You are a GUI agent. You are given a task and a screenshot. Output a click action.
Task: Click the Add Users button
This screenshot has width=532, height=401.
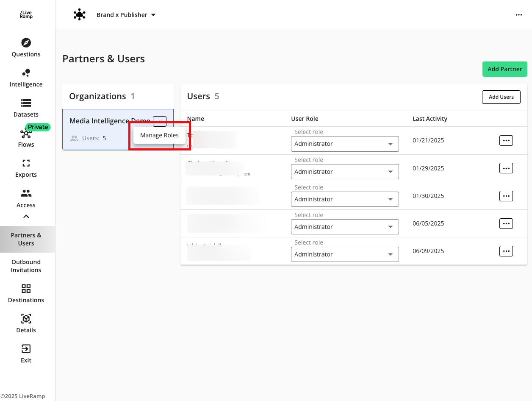[x=501, y=97]
